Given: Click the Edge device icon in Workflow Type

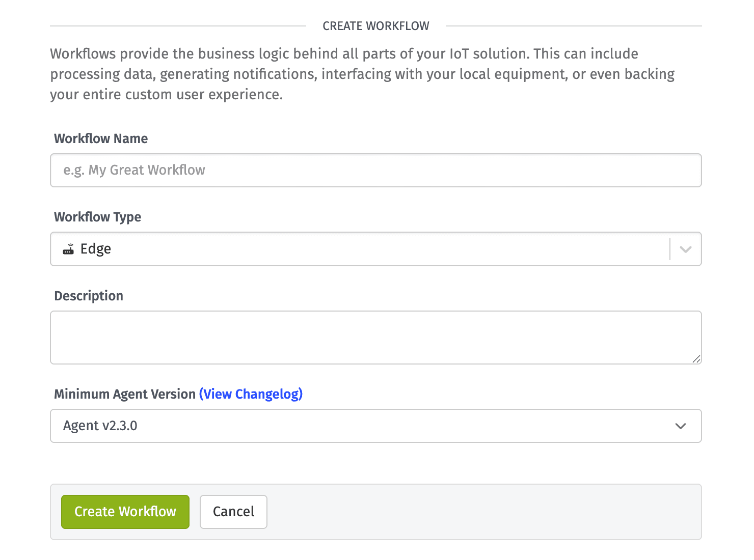Looking at the screenshot, I should pos(69,249).
